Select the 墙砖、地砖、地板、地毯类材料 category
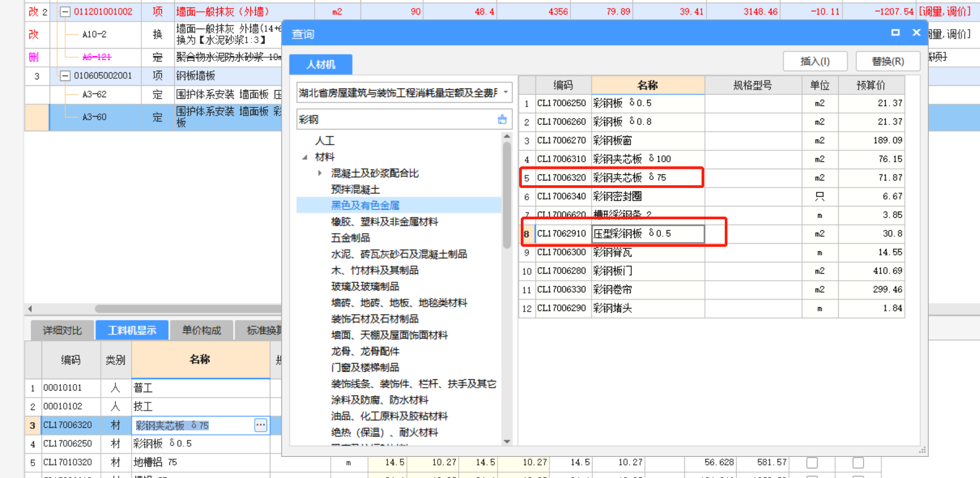This screenshot has height=478, width=980. pos(399,302)
